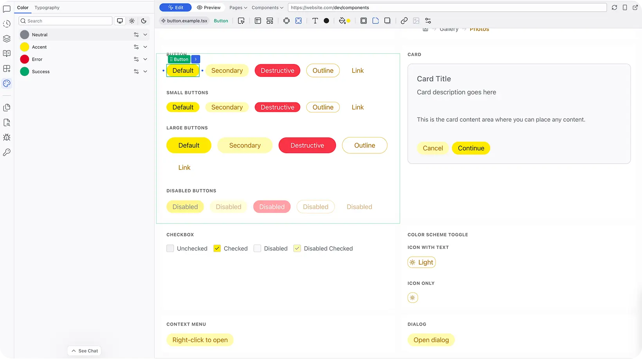Open the layers panel in sidebar
The width and height of the screenshot is (642, 364).
pyautogui.click(x=7, y=39)
